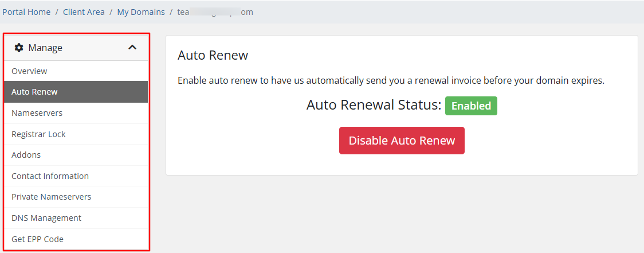Open Contact Information page
Viewport: 644px width, 253px height.
tap(50, 176)
